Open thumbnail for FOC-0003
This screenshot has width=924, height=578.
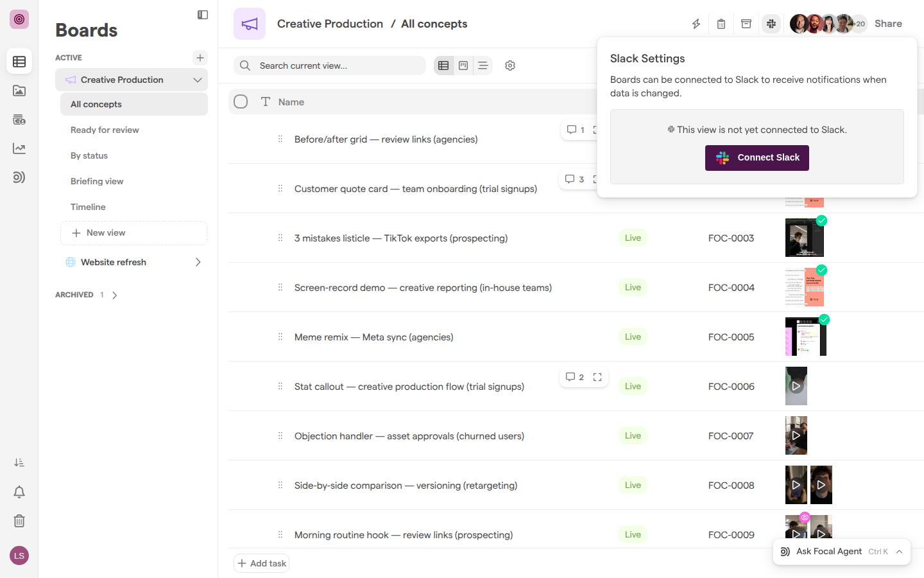pos(805,238)
